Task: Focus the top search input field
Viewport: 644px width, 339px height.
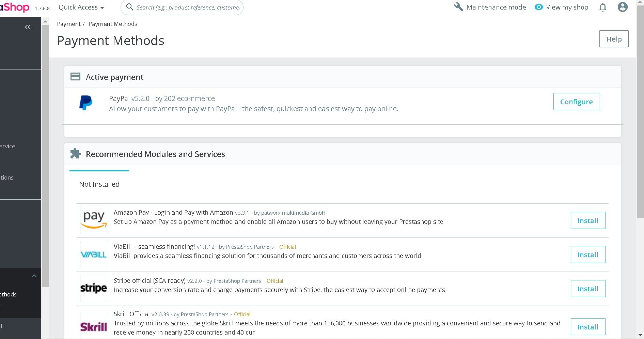Action: pos(187,7)
